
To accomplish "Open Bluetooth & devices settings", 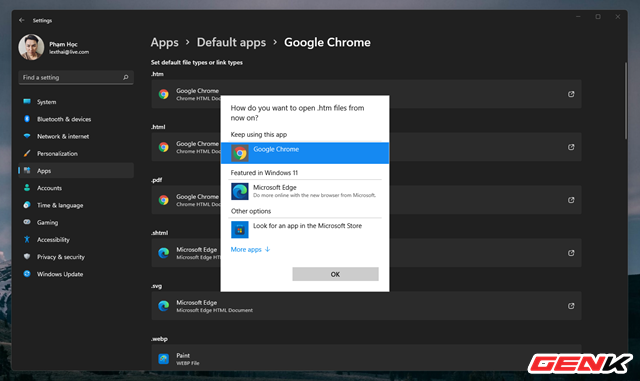I will coord(76,119).
